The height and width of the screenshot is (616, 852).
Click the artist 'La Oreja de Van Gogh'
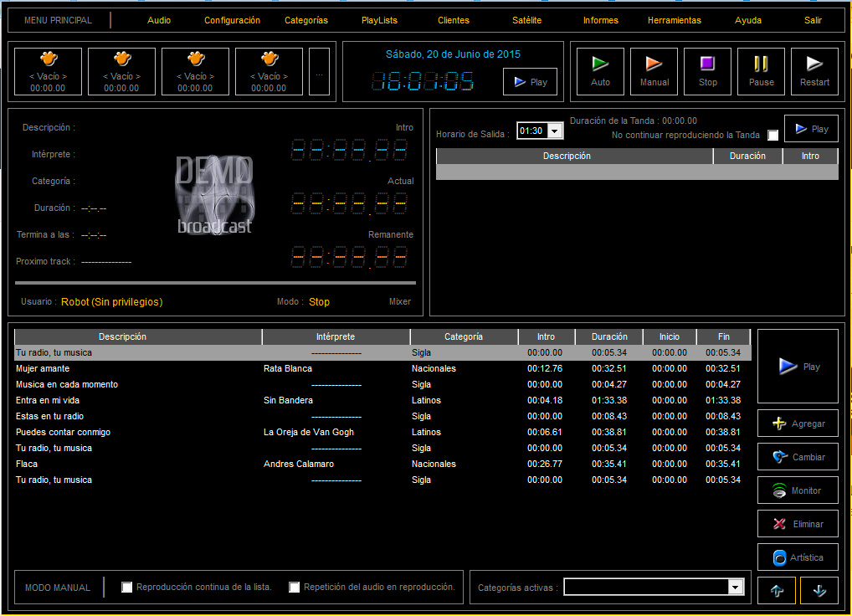coord(309,432)
